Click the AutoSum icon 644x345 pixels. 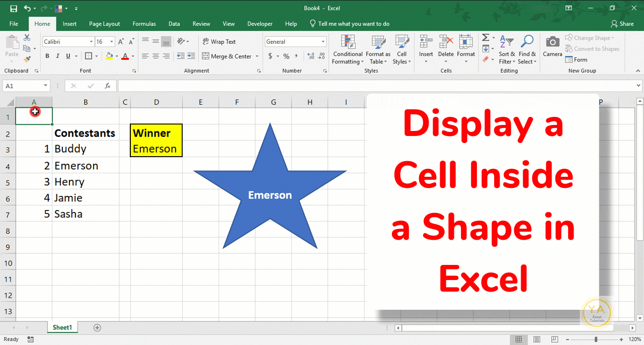(x=485, y=37)
